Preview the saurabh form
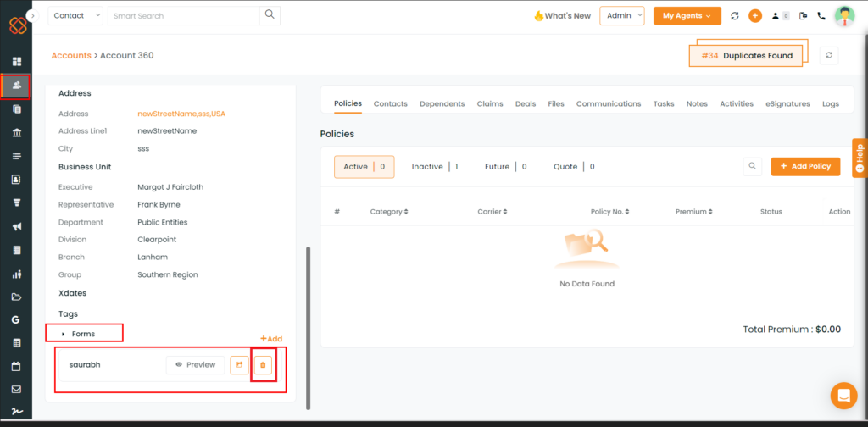The width and height of the screenshot is (868, 427). click(196, 365)
